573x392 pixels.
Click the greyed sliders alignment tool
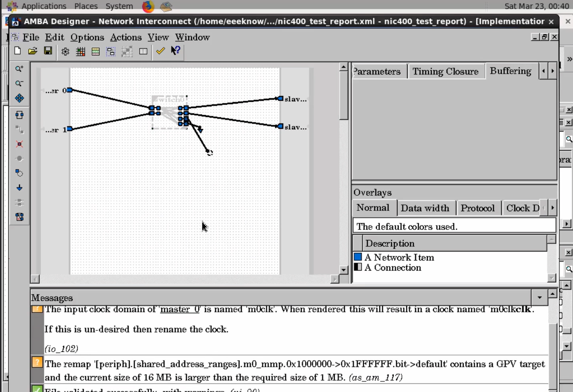click(19, 203)
